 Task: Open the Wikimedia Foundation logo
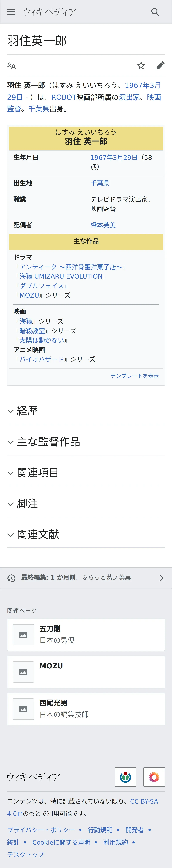(125, 777)
